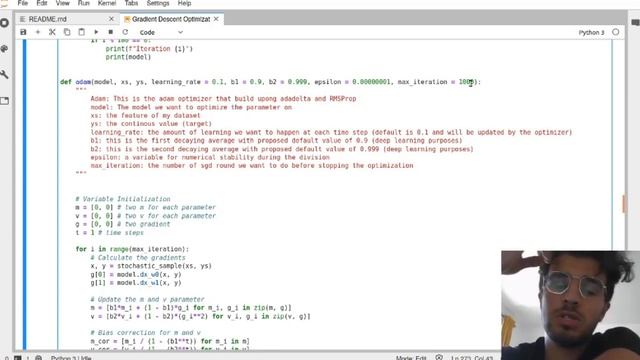Click the webcam video overlay of presenter
Viewport: 640px width, 360px height.
571,305
